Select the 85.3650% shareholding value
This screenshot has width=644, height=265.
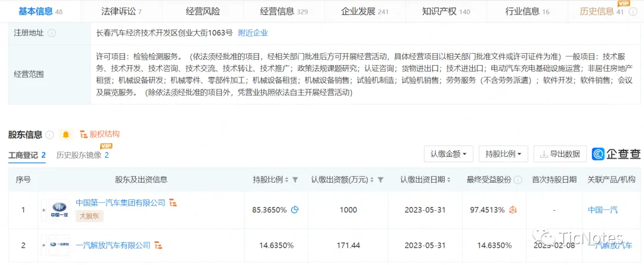(x=270, y=210)
